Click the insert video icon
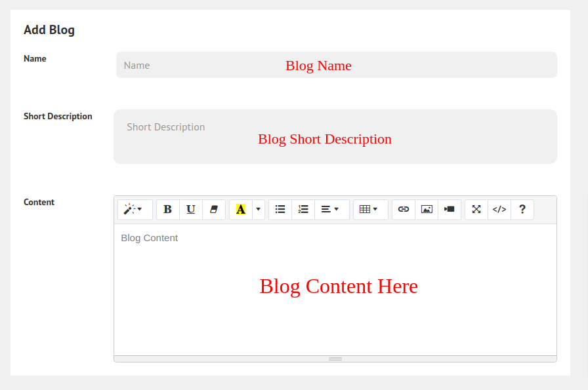Image resolution: width=588 pixels, height=390 pixels. (x=450, y=209)
